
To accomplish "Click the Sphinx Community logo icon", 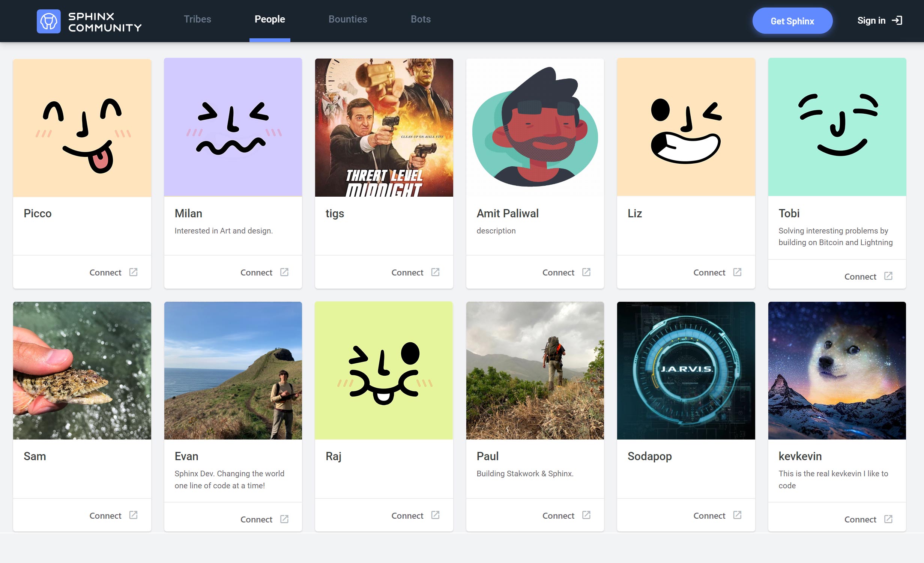I will (49, 21).
